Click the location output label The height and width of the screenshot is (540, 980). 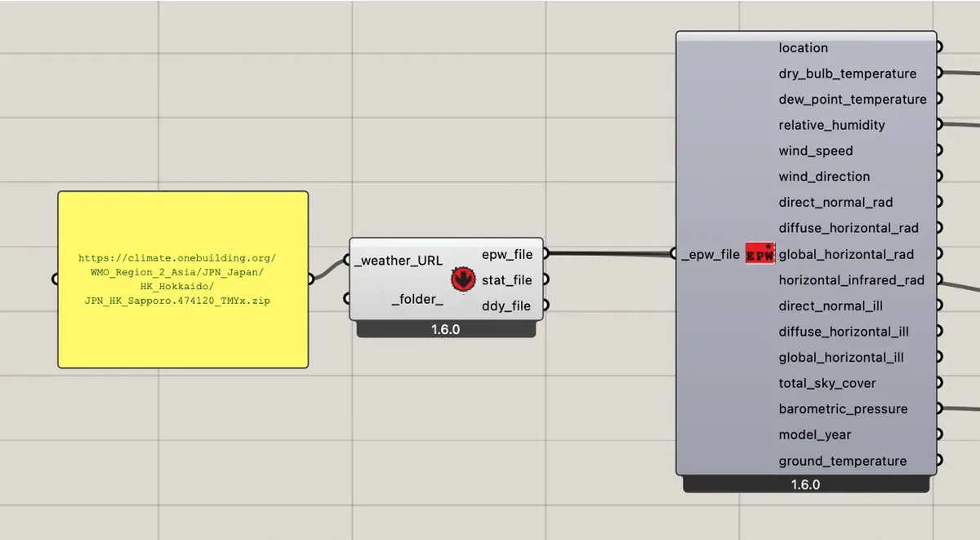point(804,48)
